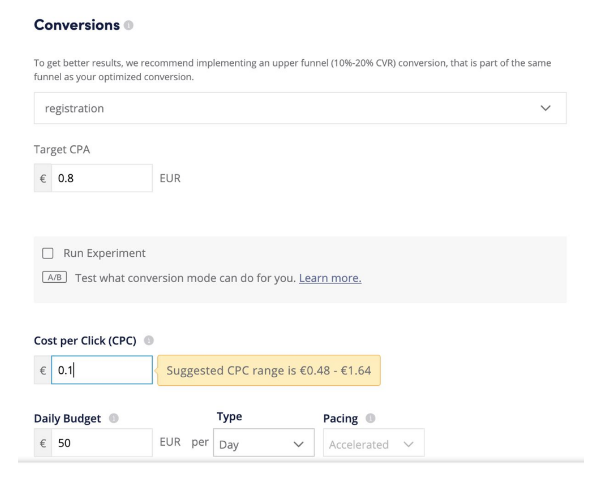The image size is (610, 482).
Task: Focus the Cost per Click input field
Action: [x=102, y=370]
